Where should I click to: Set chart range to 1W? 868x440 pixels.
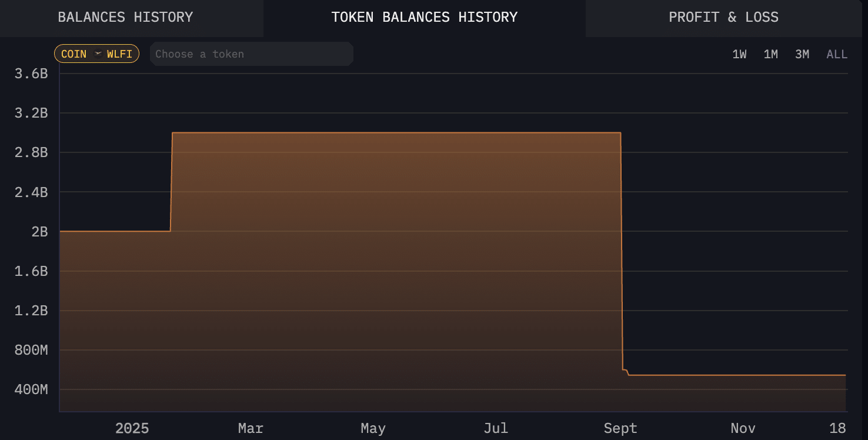tap(739, 55)
